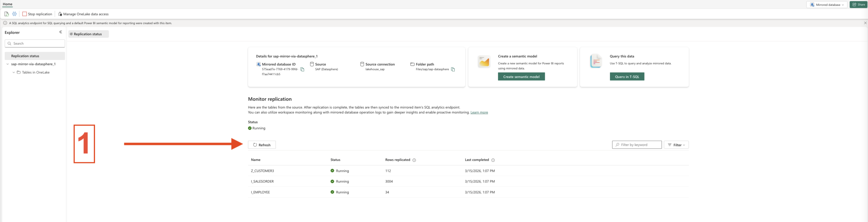Click the Create semantic model button
Screen dimensions: 868x222
(x=521, y=77)
